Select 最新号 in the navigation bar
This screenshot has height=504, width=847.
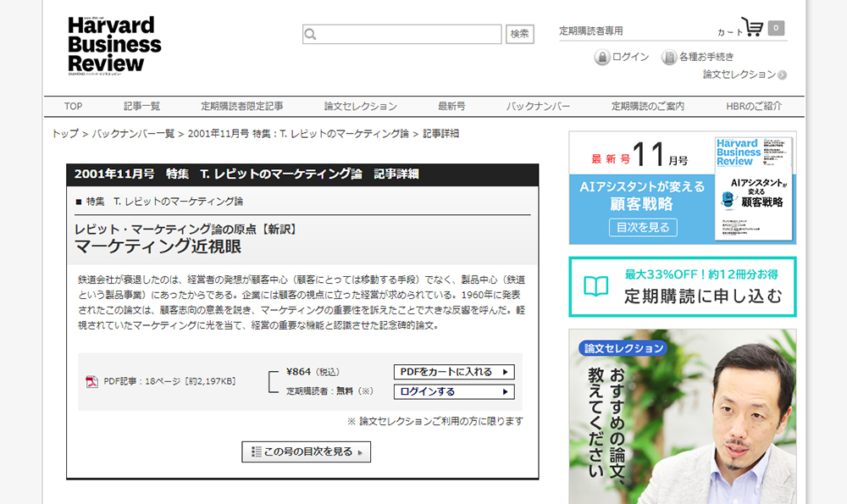click(451, 107)
